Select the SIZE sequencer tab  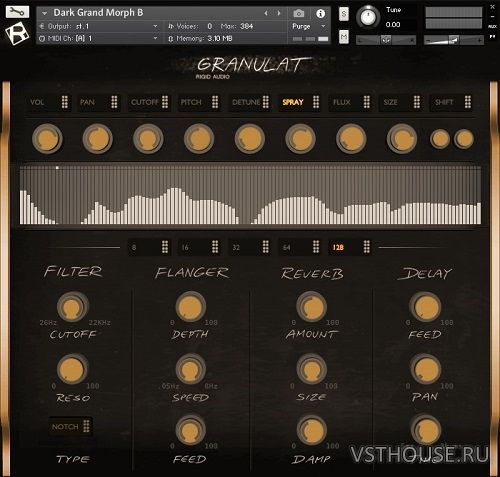tap(401, 102)
